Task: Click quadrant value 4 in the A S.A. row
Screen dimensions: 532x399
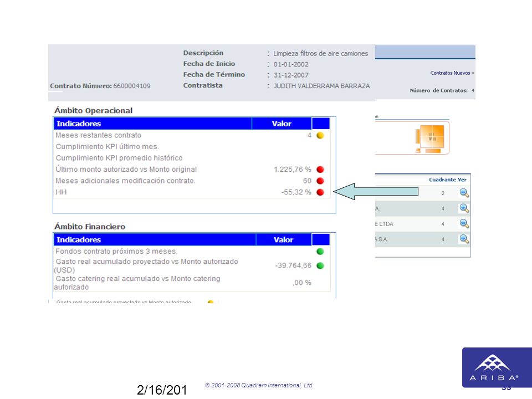Action: pos(443,239)
